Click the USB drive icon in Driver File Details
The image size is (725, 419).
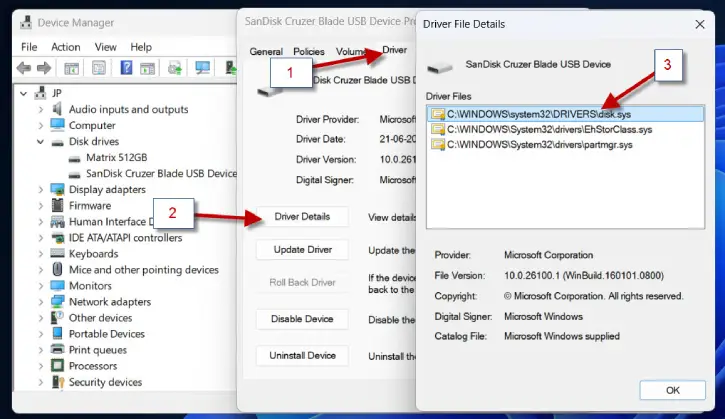point(439,68)
